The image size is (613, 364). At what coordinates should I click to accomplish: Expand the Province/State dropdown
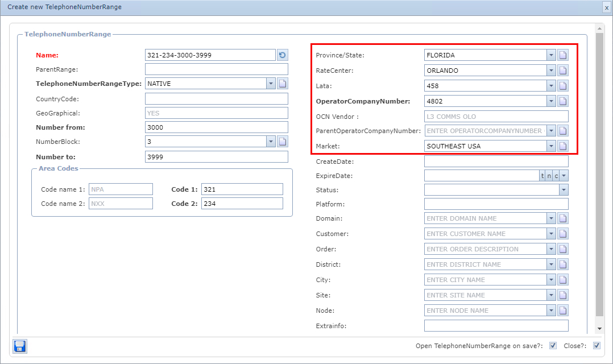tap(551, 55)
